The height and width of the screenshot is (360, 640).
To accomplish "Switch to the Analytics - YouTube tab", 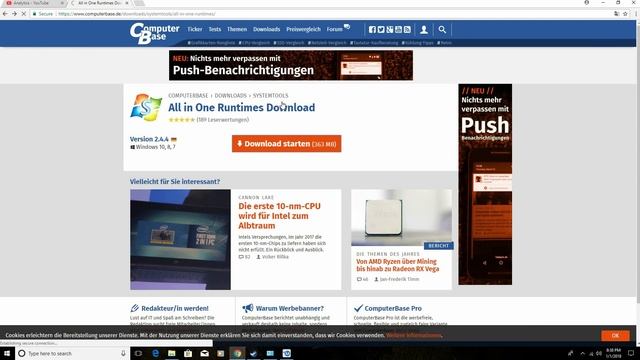I will (33, 3).
